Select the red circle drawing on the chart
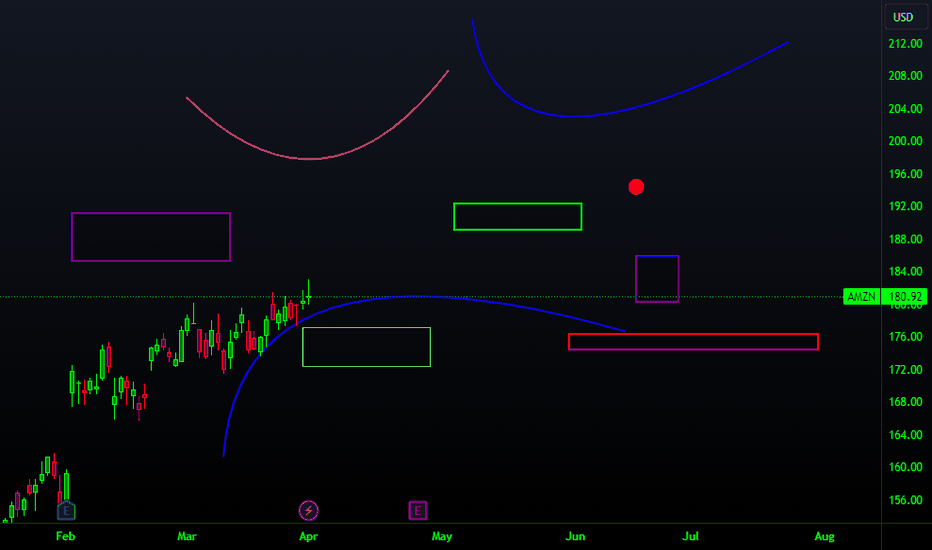Image resolution: width=932 pixels, height=550 pixels. 636,187
